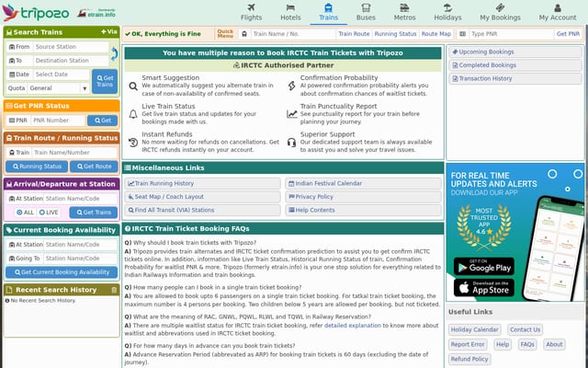Screen dimensions: 588x368
Task: Click the Get Trains search button
Action: (x=105, y=81)
